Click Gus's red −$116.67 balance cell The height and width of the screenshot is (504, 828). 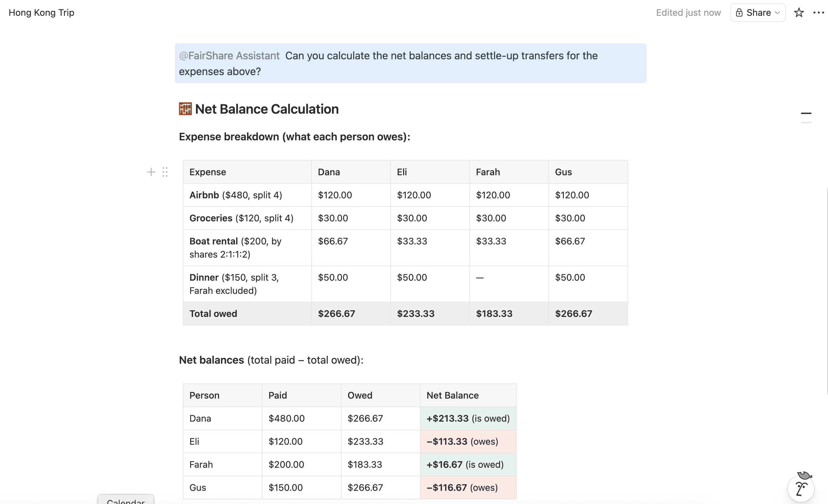point(467,488)
